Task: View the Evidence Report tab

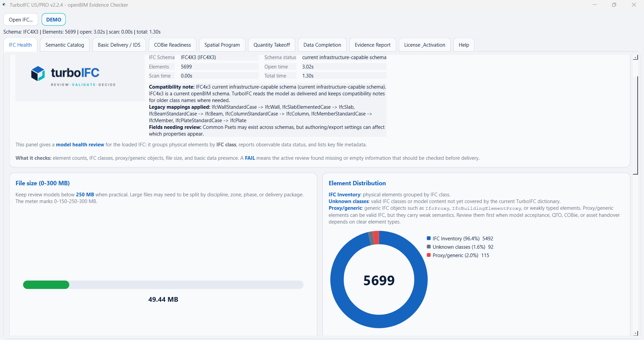Action: pos(373,45)
